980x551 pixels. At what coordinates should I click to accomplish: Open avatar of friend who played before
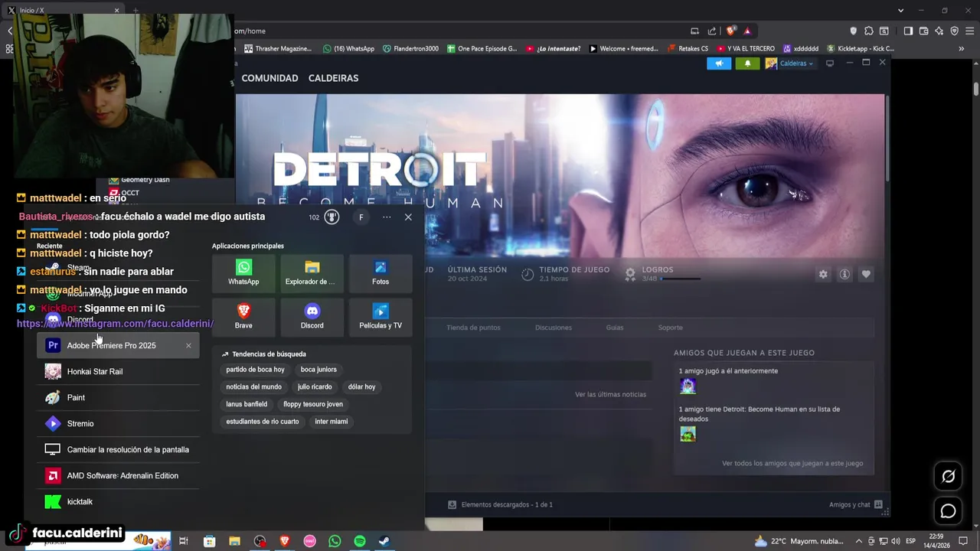point(688,386)
